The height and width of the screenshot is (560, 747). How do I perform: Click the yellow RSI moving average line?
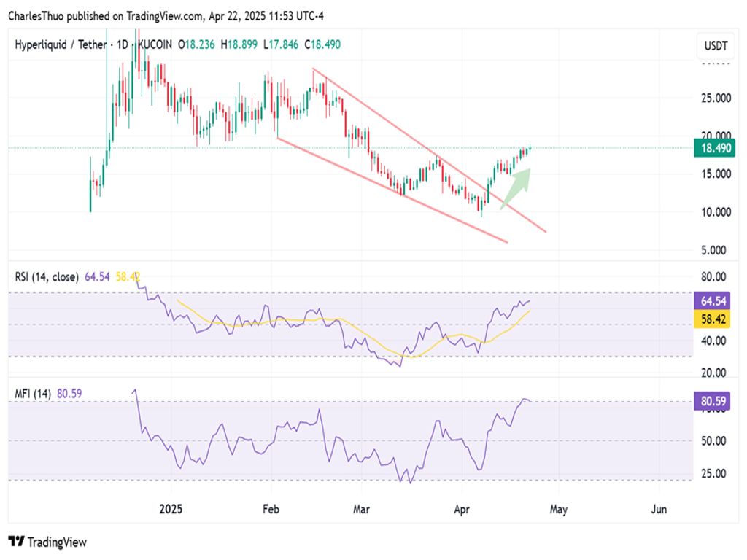click(x=365, y=337)
